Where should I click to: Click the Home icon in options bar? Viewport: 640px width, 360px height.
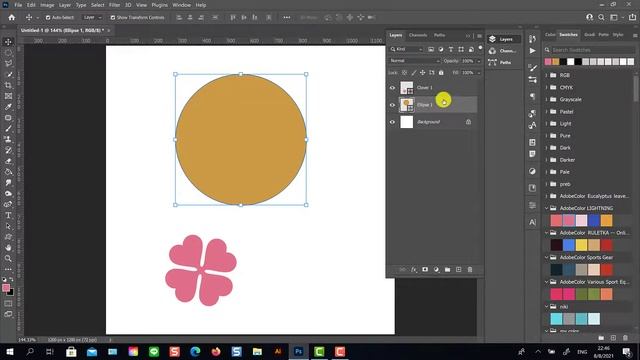tap(11, 18)
